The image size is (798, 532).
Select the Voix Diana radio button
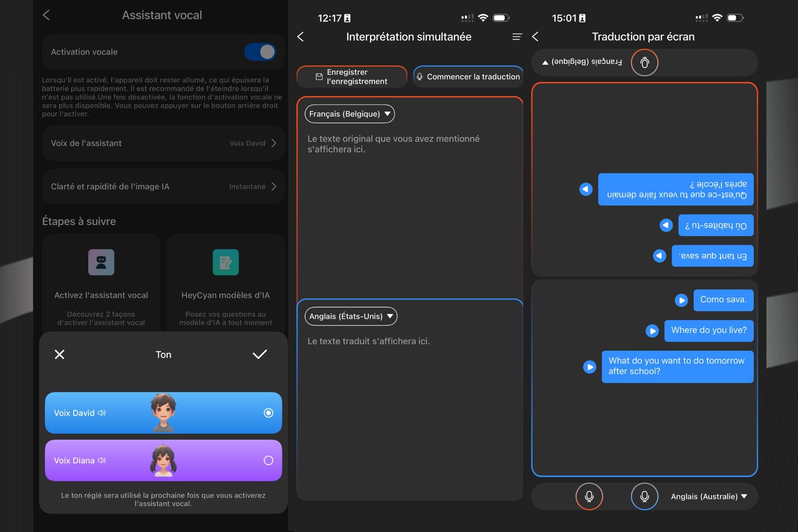tap(268, 461)
